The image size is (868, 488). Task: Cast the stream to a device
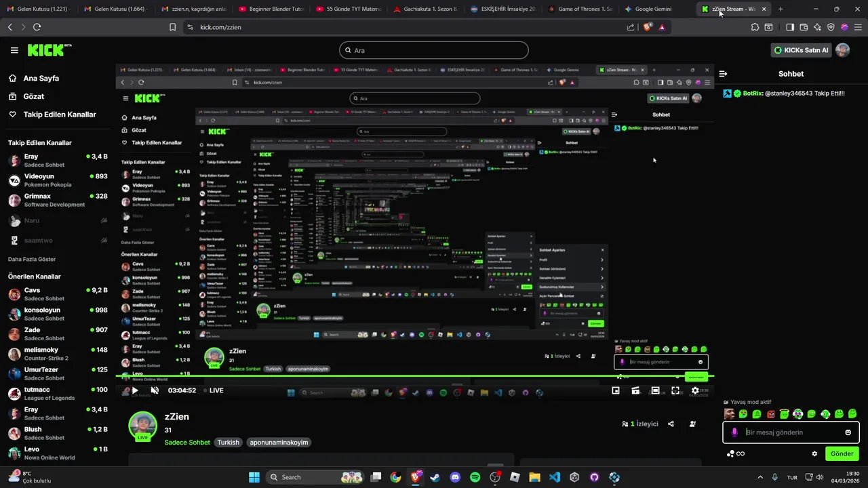[635, 390]
